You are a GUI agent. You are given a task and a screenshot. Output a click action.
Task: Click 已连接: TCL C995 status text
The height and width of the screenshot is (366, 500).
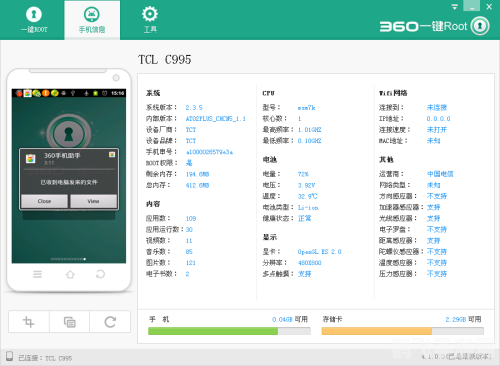click(x=45, y=358)
